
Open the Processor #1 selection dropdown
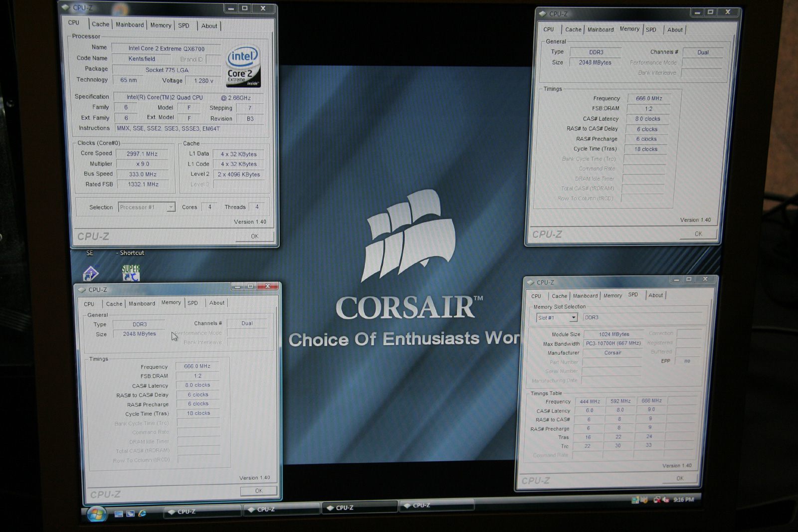pyautogui.click(x=171, y=207)
